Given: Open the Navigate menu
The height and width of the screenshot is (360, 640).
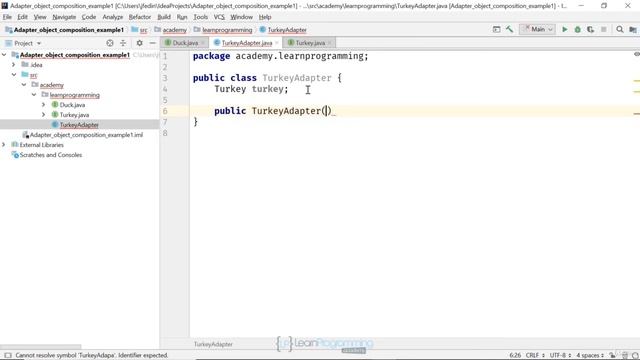Looking at the screenshot, I should pyautogui.click(x=64, y=17).
